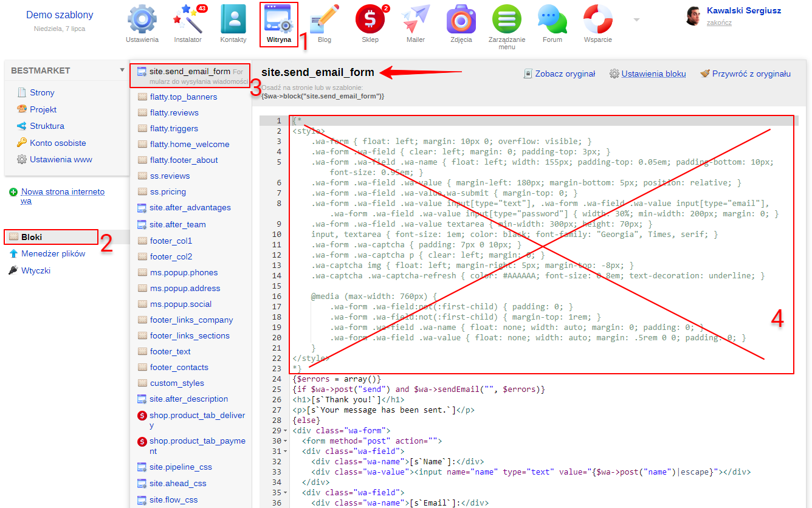This screenshot has width=812, height=508.
Task: Select block site.ahead_css
Action: (177, 483)
